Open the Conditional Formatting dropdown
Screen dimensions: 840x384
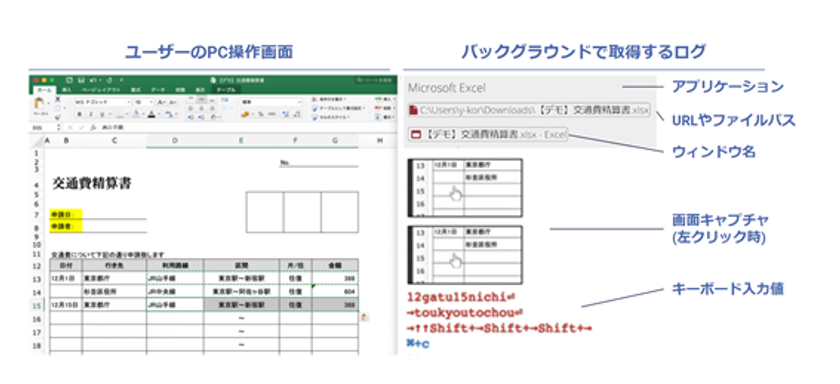coord(329,100)
